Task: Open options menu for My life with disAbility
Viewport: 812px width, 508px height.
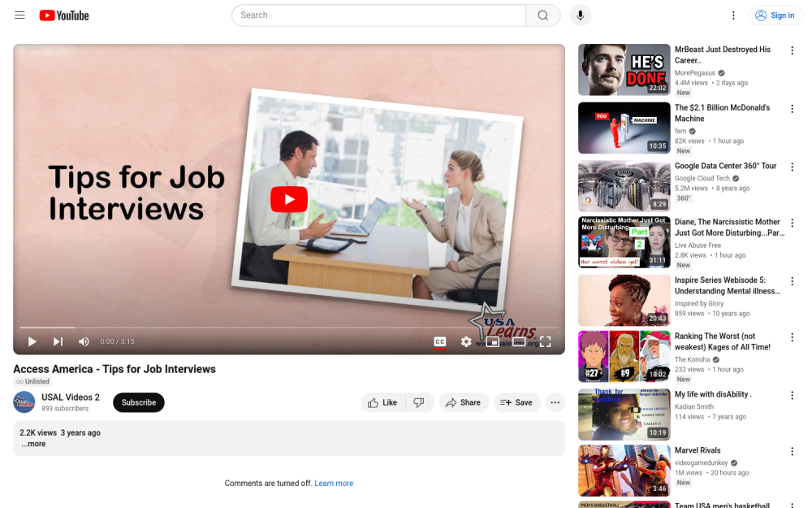Action: point(792,395)
